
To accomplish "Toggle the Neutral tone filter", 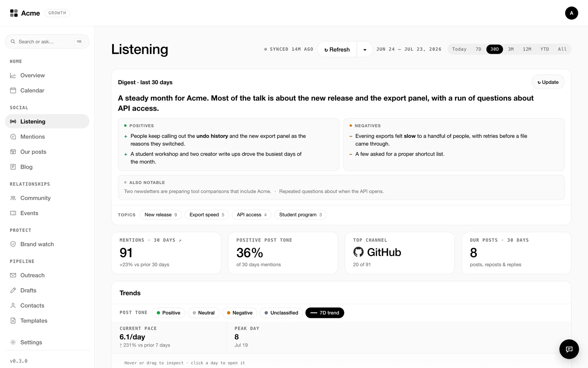I will click(204, 313).
